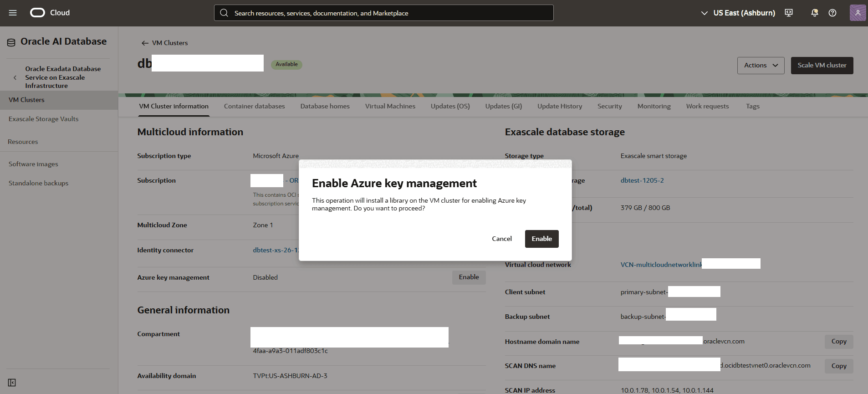
Task: Open the Work requests tab
Action: pos(707,106)
